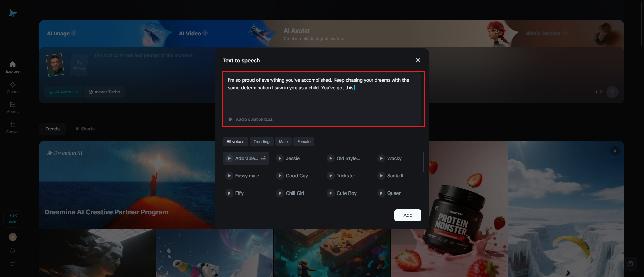644x277 pixels.
Task: Switch to the AI Shorts tab
Action: [x=85, y=129]
